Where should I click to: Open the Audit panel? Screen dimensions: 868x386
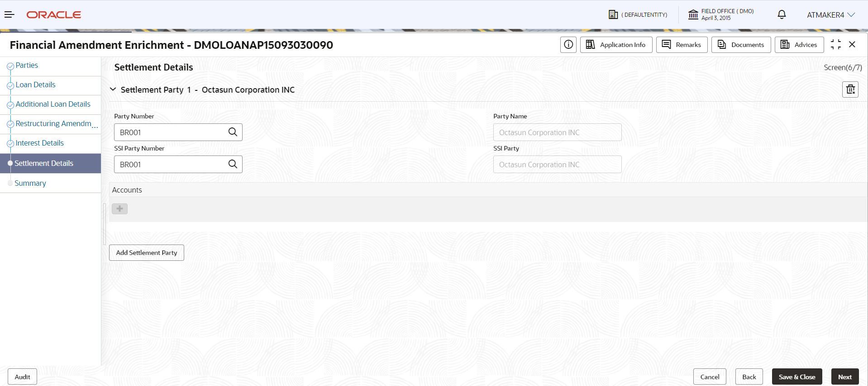pos(22,377)
